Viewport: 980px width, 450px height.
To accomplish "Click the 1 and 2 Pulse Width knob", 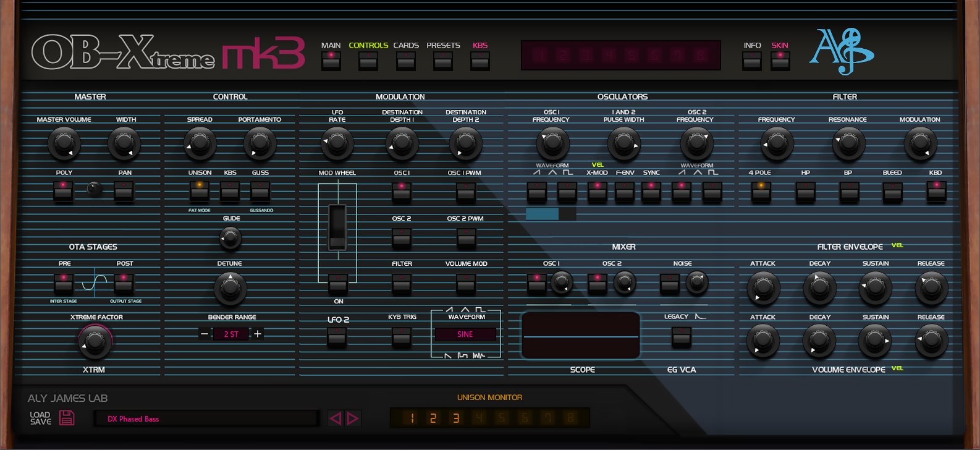I will (624, 143).
